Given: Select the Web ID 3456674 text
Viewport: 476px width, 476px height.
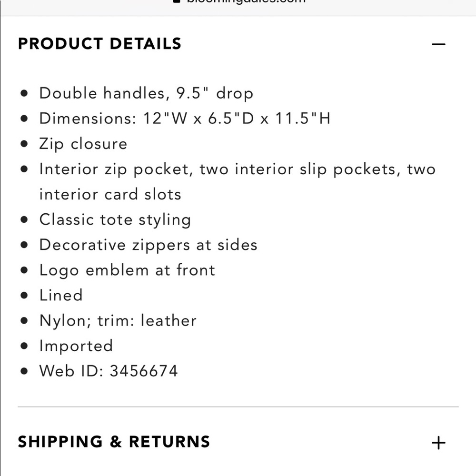Looking at the screenshot, I should [109, 370].
